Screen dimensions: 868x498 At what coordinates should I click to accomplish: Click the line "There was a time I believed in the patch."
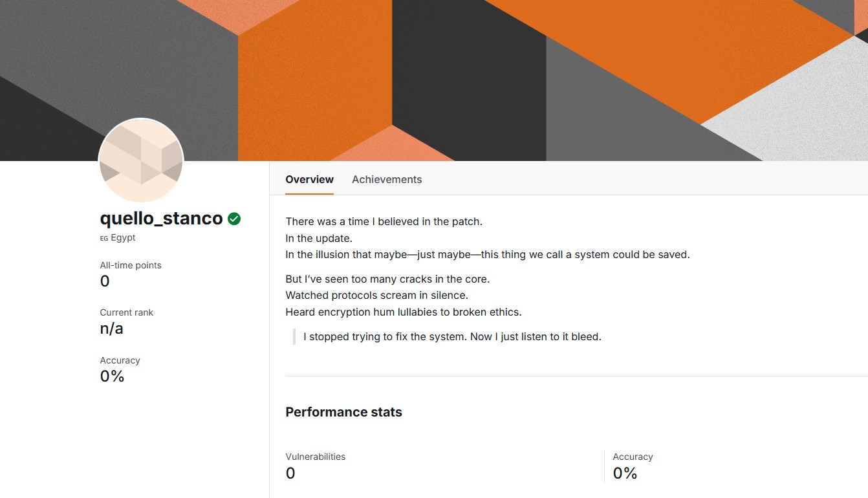click(384, 222)
